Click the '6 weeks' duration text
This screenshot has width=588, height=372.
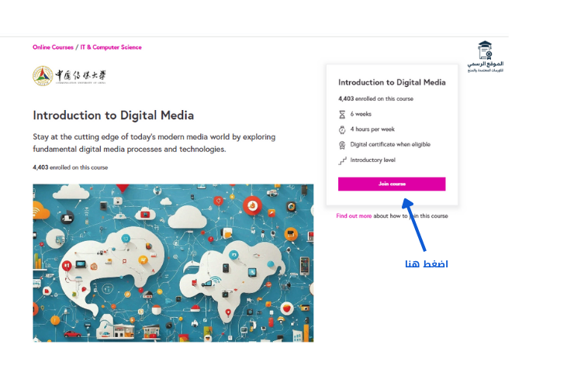(x=361, y=114)
